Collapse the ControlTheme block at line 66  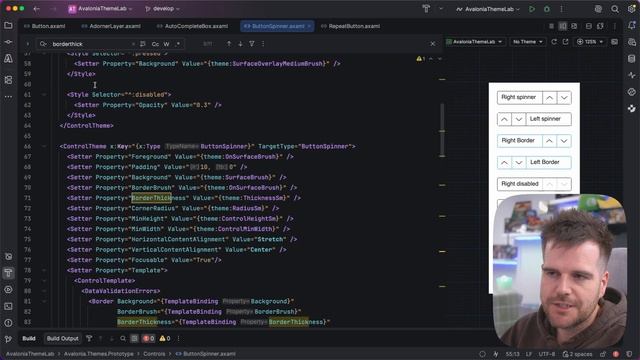pyautogui.click(x=44, y=146)
